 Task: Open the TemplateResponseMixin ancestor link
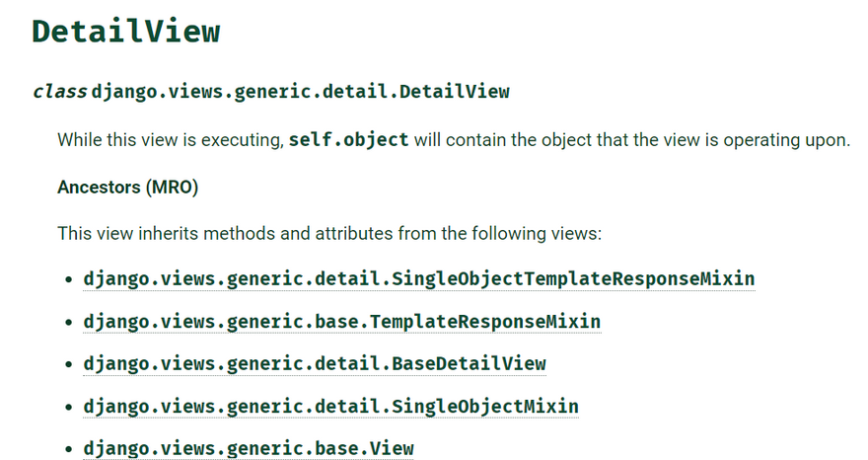pos(342,322)
